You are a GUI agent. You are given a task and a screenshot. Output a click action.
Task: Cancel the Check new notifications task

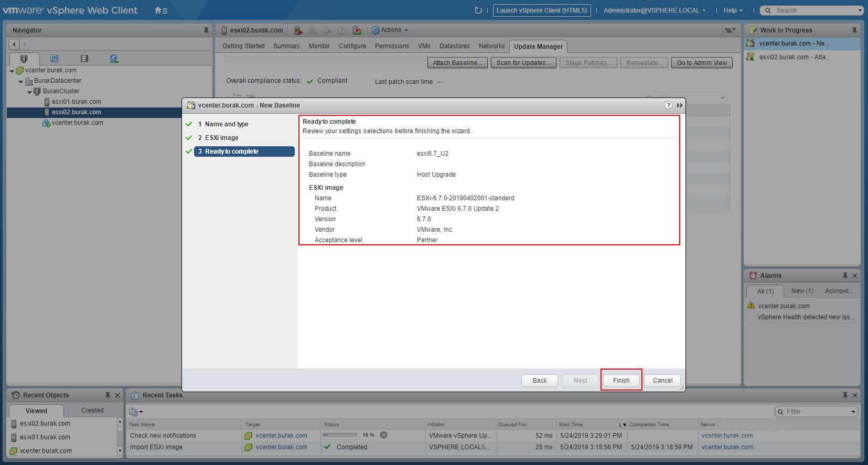pyautogui.click(x=384, y=435)
